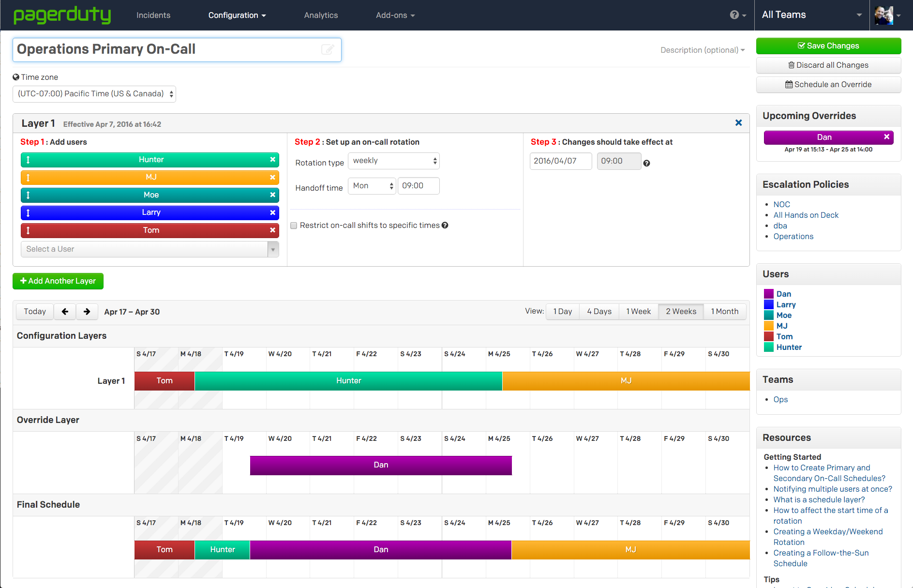This screenshot has width=913, height=588.
Task: Open the Time zone dropdown
Action: [94, 94]
